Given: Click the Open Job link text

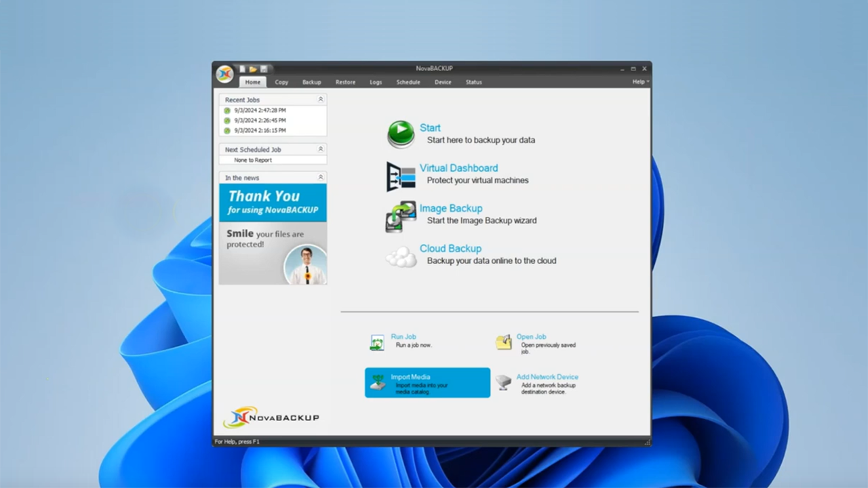Looking at the screenshot, I should (531, 337).
